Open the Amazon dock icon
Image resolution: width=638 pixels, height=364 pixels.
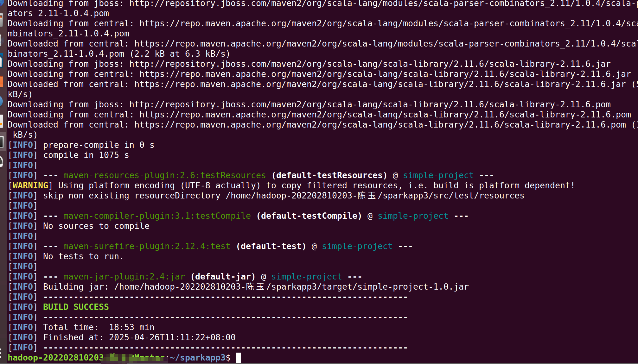pyautogui.click(x=1, y=122)
